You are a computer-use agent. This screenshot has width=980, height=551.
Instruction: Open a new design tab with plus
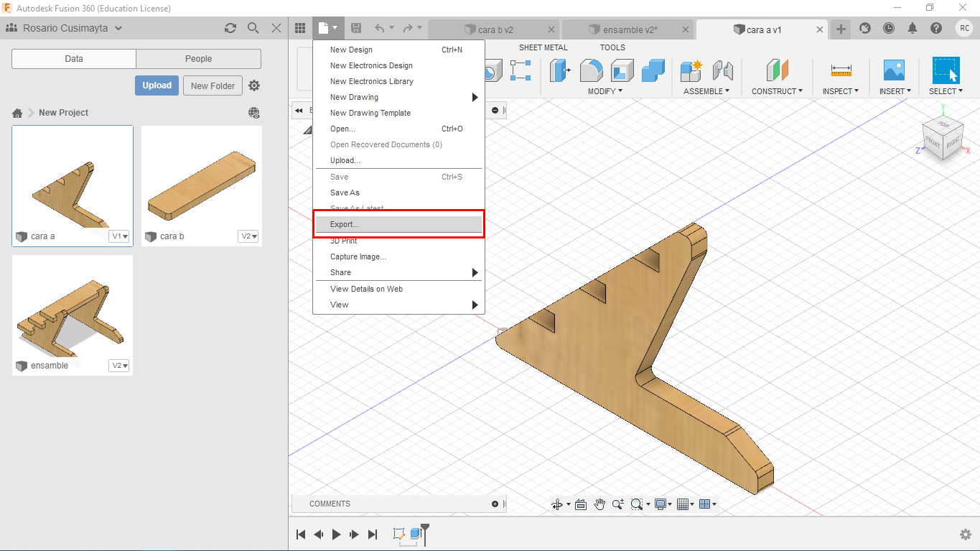[841, 29]
